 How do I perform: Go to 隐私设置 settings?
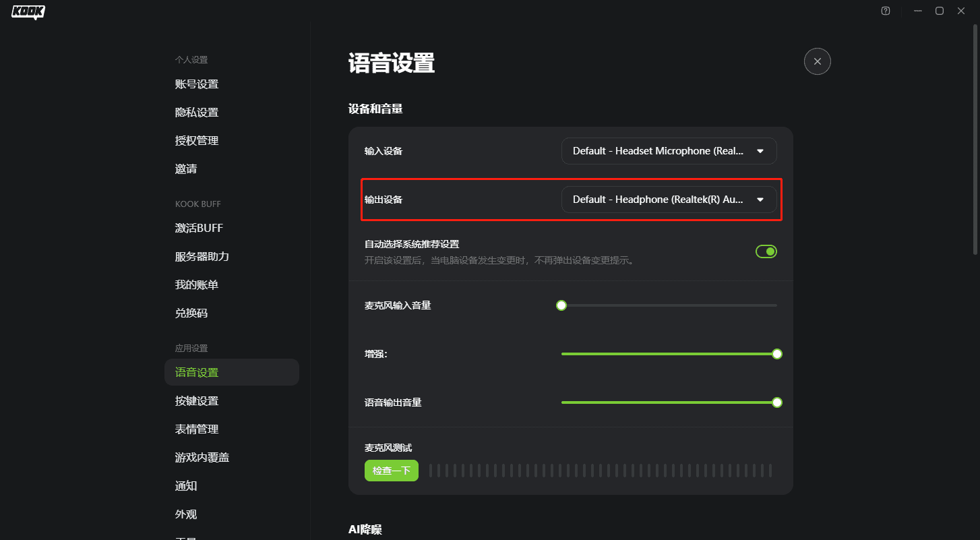197,112
